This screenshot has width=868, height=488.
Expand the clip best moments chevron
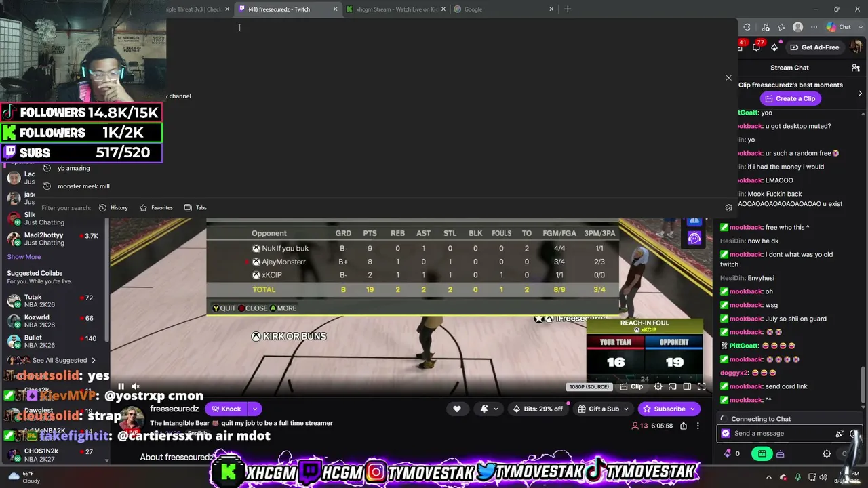click(861, 93)
